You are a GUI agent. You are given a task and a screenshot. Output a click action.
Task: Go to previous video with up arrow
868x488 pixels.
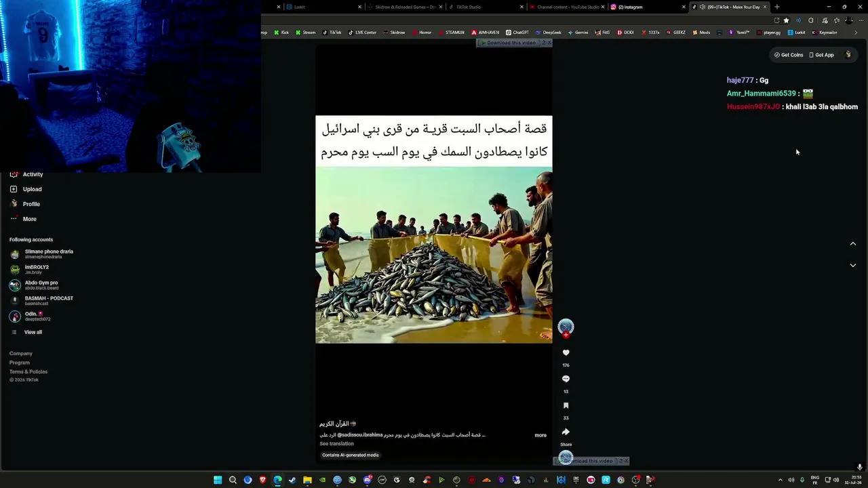tap(853, 244)
